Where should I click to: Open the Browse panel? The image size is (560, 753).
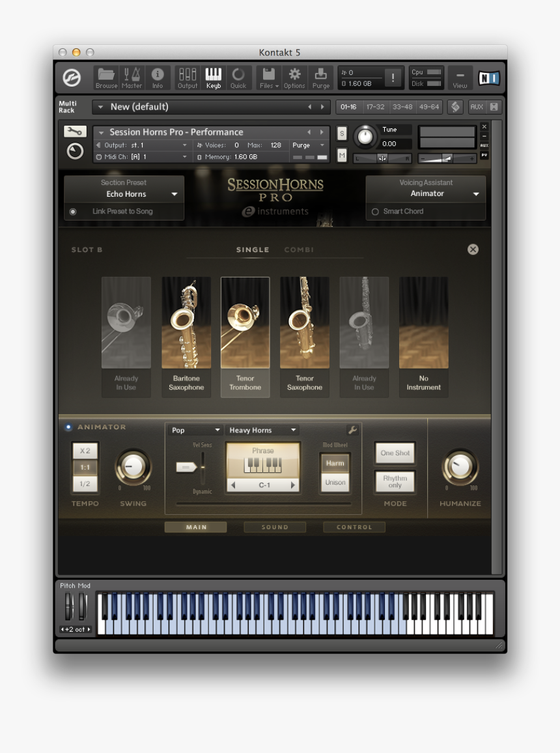click(106, 78)
